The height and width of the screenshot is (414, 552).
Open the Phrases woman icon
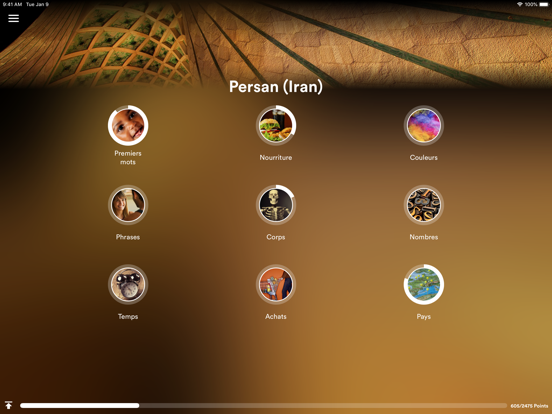[x=128, y=205]
